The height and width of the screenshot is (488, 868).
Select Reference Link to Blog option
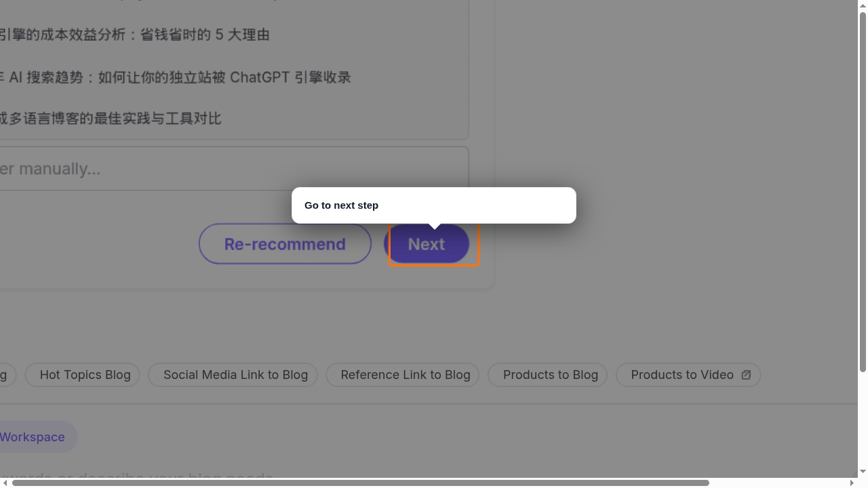403,375
